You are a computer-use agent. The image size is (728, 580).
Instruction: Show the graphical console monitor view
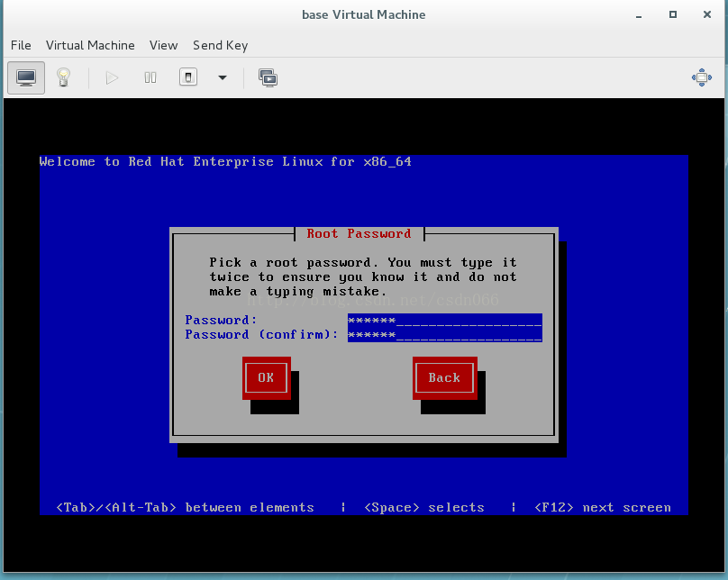pos(26,77)
